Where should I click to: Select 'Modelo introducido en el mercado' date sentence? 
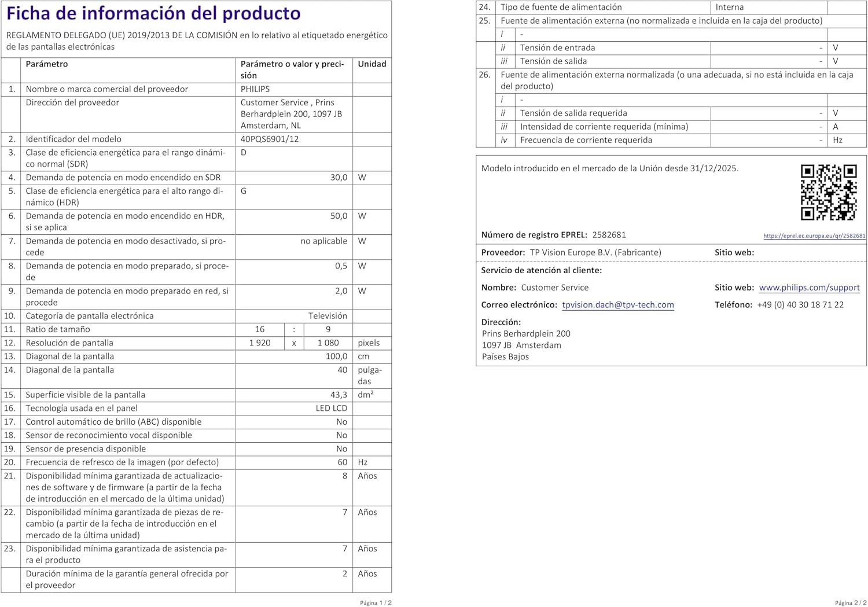(610, 168)
